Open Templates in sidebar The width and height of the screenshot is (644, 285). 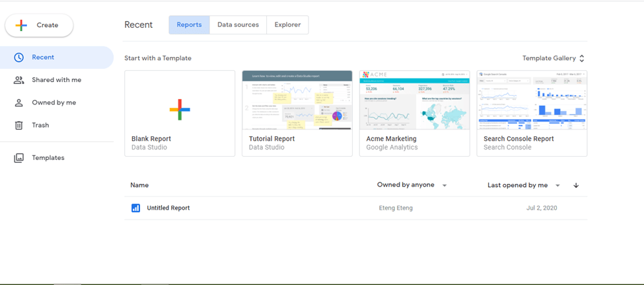coord(57,157)
